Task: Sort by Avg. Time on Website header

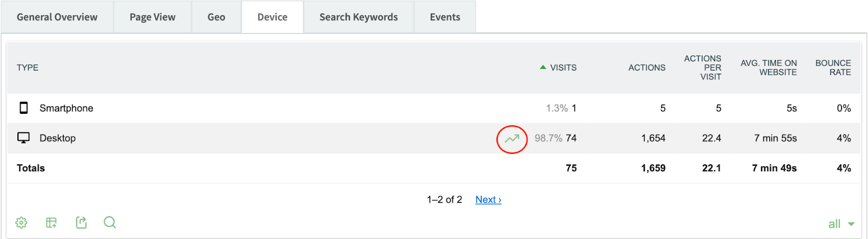Action: (x=769, y=68)
